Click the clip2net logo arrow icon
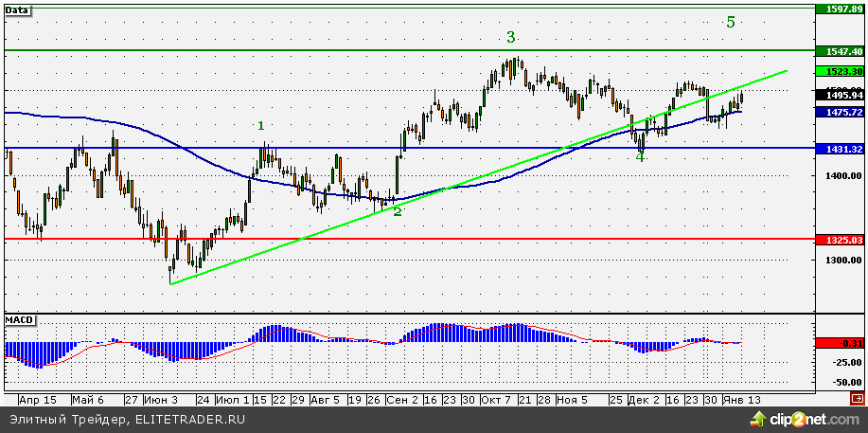Image resolution: width=868 pixels, height=433 pixels. click(770, 418)
